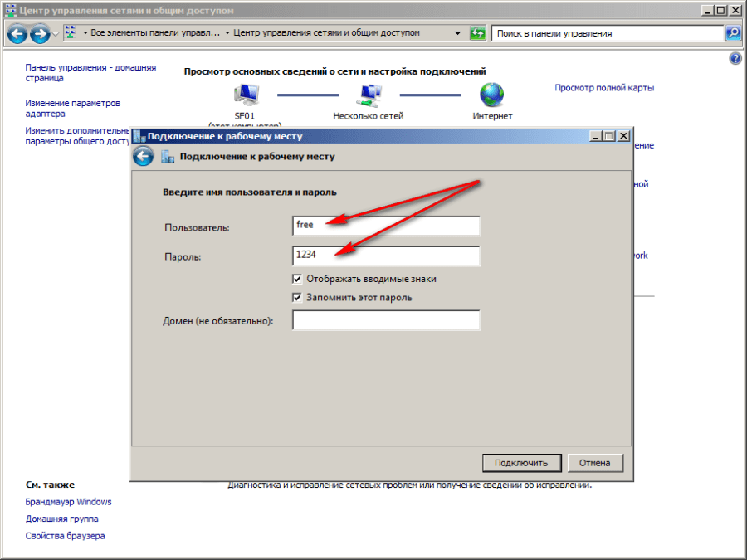Click the green refresh button beside address bar
Viewport: 747px width, 560px height.
(477, 33)
